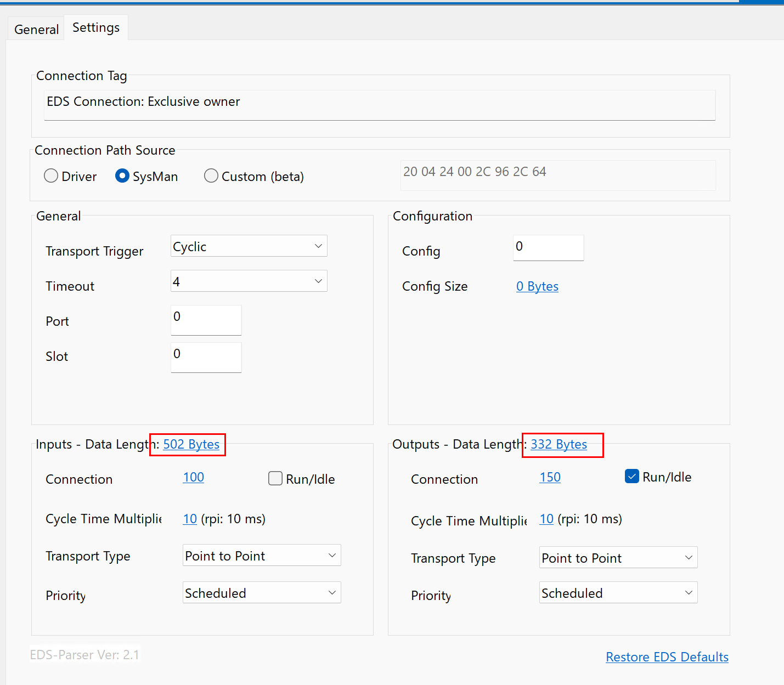Viewport: 784px width, 685px height.
Task: Select the Settings tab
Action: [96, 27]
